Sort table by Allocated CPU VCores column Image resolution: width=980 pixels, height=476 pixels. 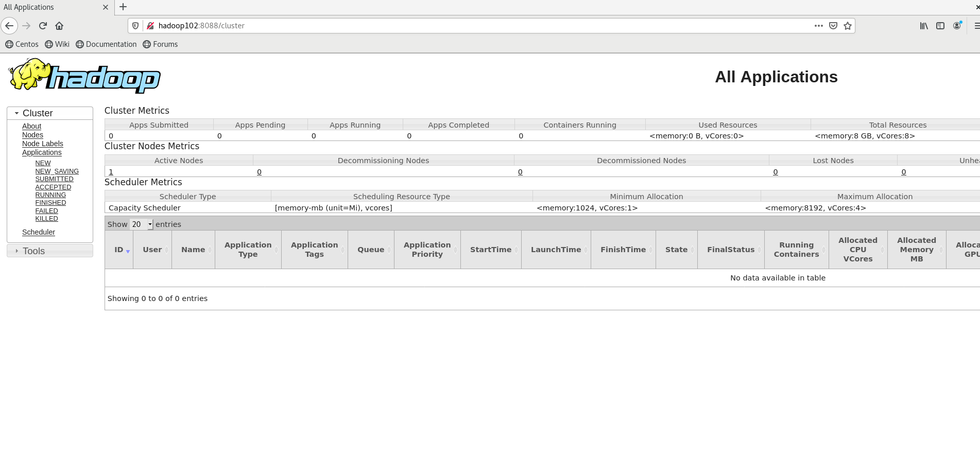(x=858, y=250)
